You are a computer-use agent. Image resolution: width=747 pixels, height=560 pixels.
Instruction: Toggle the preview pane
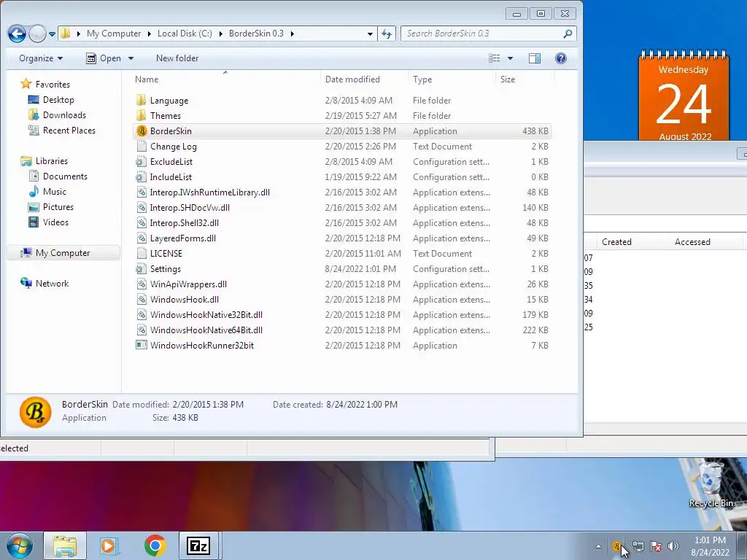[x=535, y=58]
